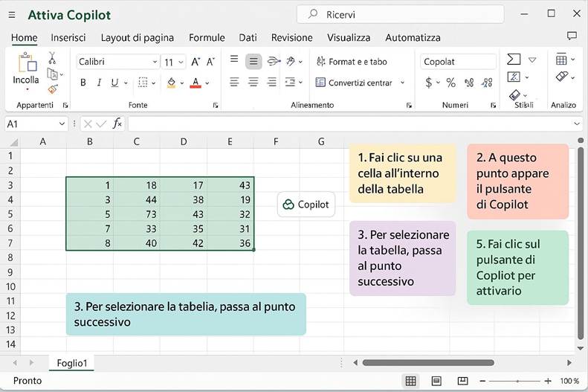The height and width of the screenshot is (392, 588).
Task: Align text right
Action: click(272, 82)
